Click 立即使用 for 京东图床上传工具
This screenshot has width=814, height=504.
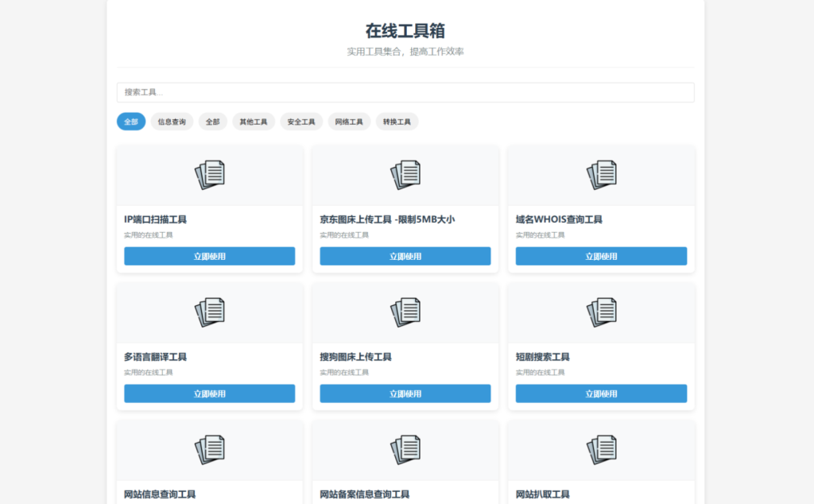coord(405,256)
